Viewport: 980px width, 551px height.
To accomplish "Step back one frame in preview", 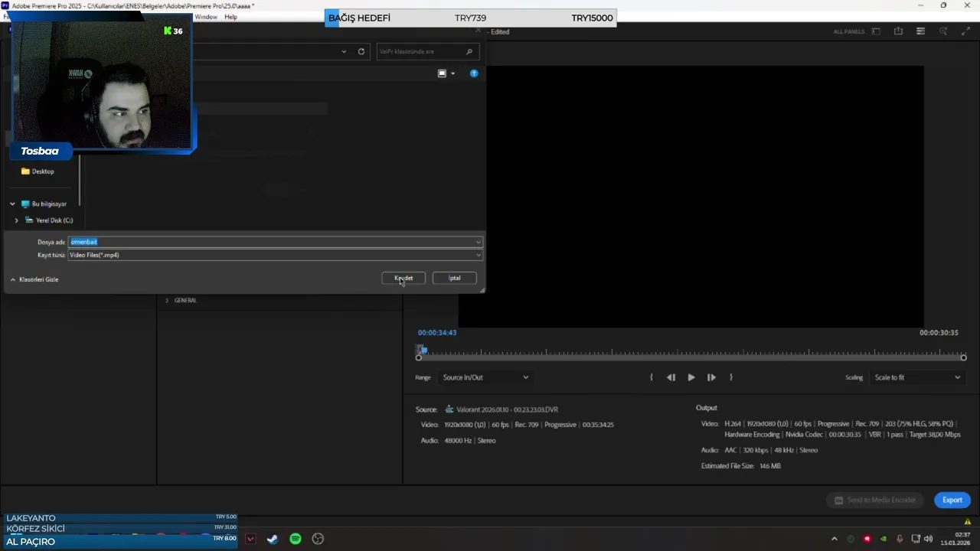I will (x=671, y=377).
